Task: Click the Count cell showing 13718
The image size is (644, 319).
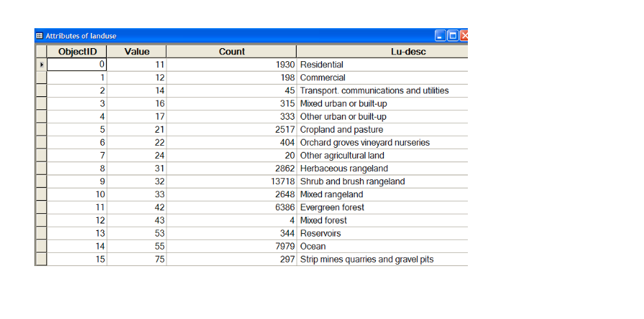Action: (232, 181)
